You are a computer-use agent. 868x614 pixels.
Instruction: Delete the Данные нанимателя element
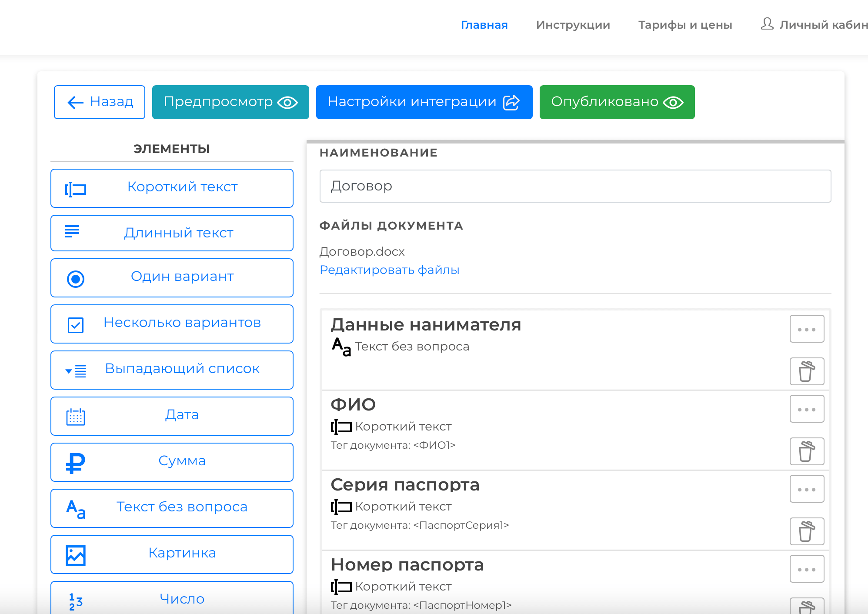click(807, 371)
